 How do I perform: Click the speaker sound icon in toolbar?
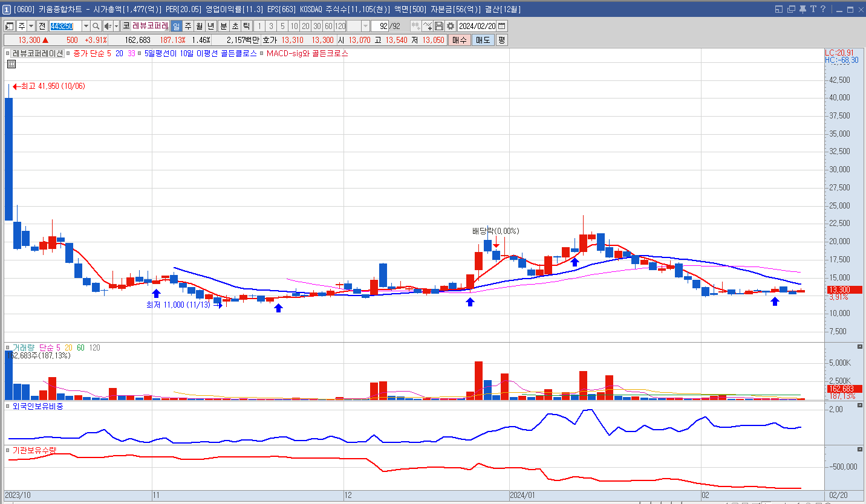click(108, 26)
